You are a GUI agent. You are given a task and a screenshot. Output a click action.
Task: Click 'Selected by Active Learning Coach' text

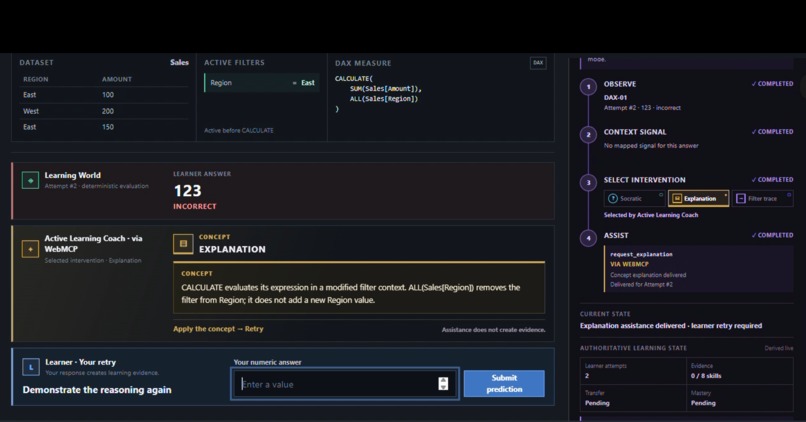pos(651,215)
